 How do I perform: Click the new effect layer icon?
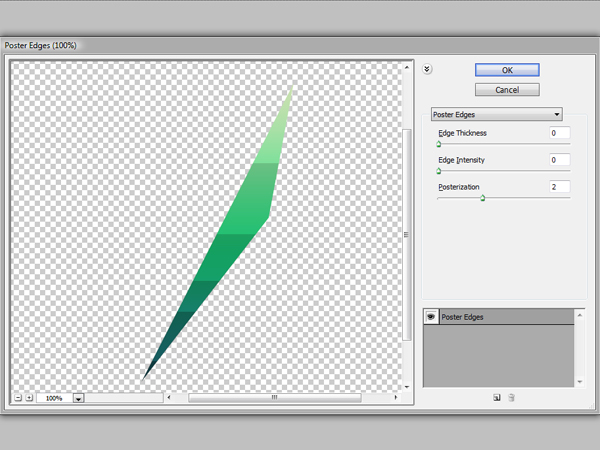tap(496, 398)
